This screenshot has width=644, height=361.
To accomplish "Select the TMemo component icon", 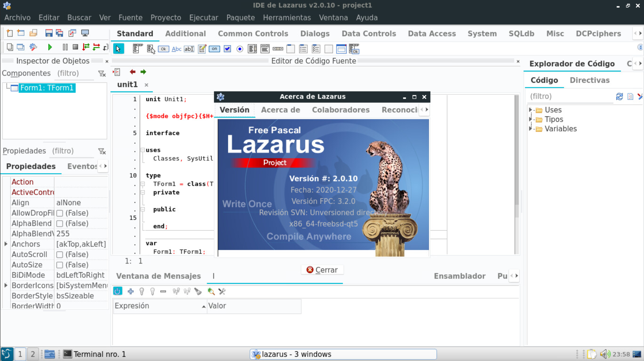I will pos(202,49).
